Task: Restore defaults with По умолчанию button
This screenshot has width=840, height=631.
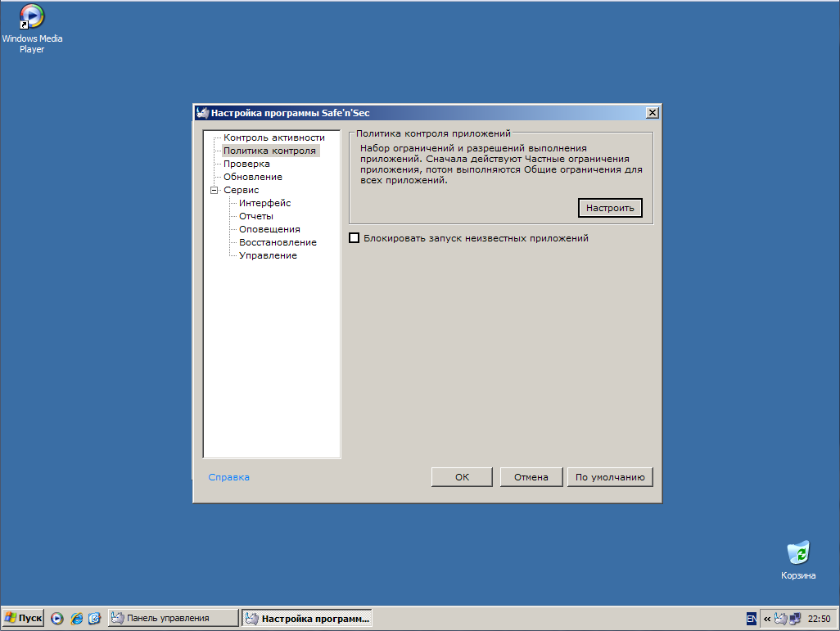Action: click(610, 477)
